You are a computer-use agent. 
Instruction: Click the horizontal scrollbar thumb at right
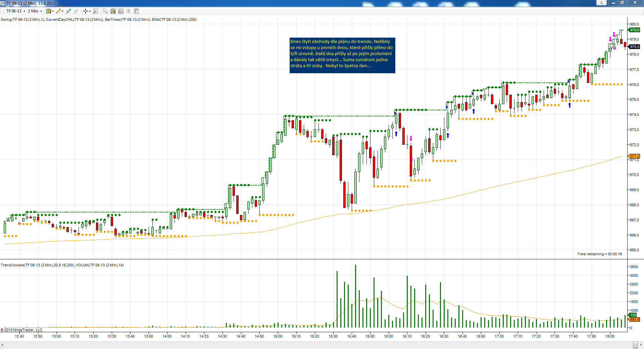(x=635, y=345)
